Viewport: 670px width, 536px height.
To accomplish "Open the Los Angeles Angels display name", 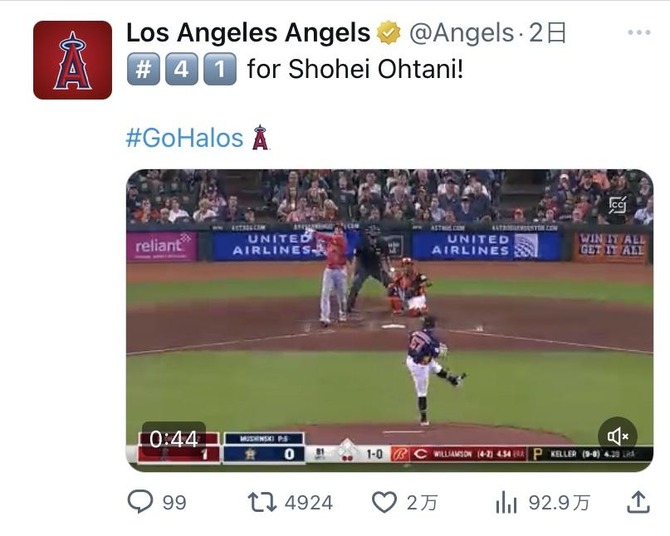I will 247,33.
